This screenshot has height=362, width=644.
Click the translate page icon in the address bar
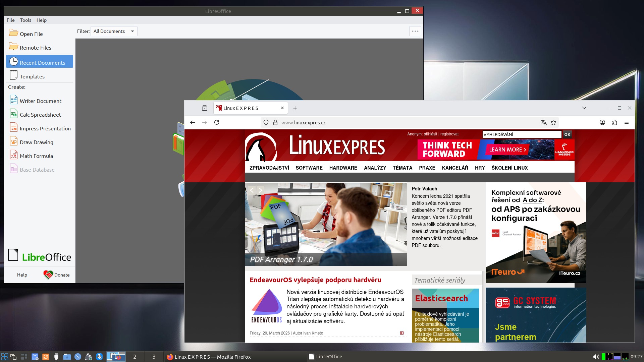544,122
